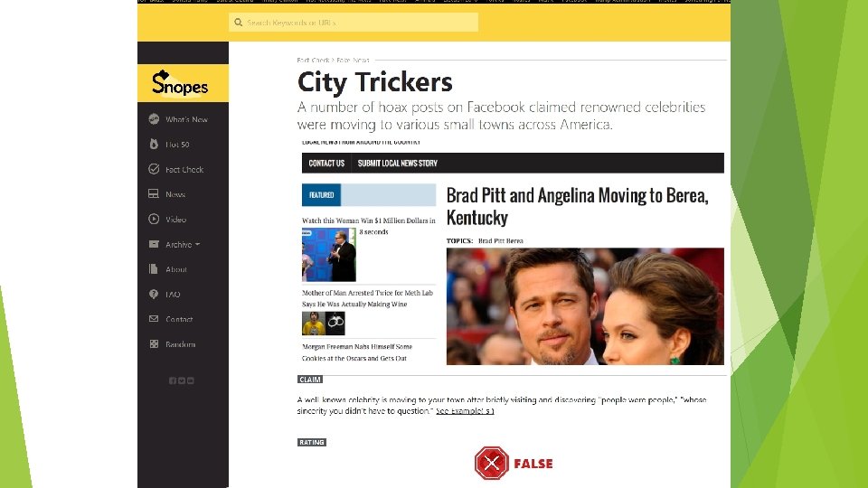Click the yellow-shirt man thumbnail
The width and height of the screenshot is (868, 488).
click(x=314, y=324)
